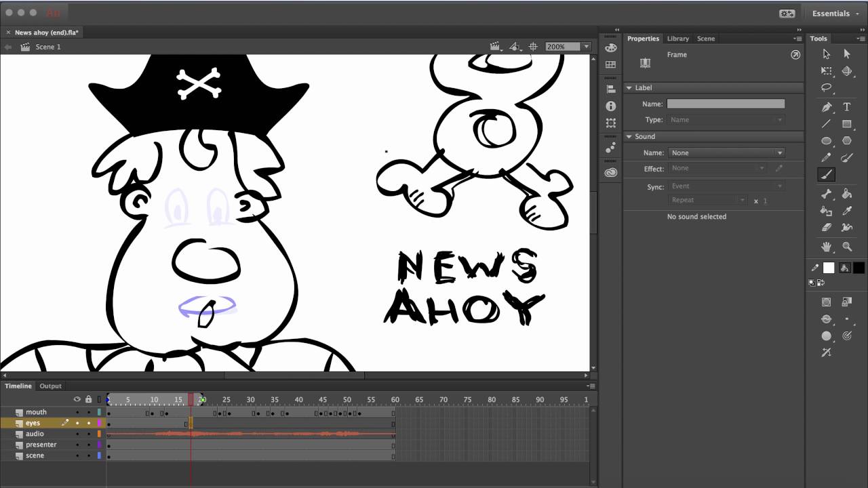This screenshot has width=868, height=488.
Task: Open the Edit Scene clapperboard dropdown
Action: pos(496,47)
